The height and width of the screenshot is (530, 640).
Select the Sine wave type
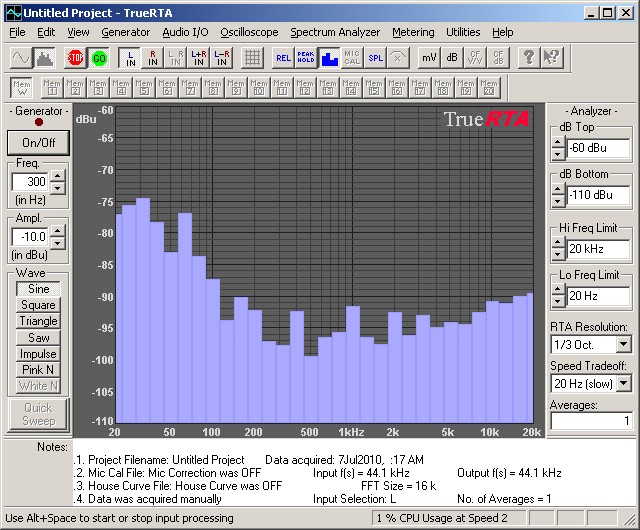[38, 289]
